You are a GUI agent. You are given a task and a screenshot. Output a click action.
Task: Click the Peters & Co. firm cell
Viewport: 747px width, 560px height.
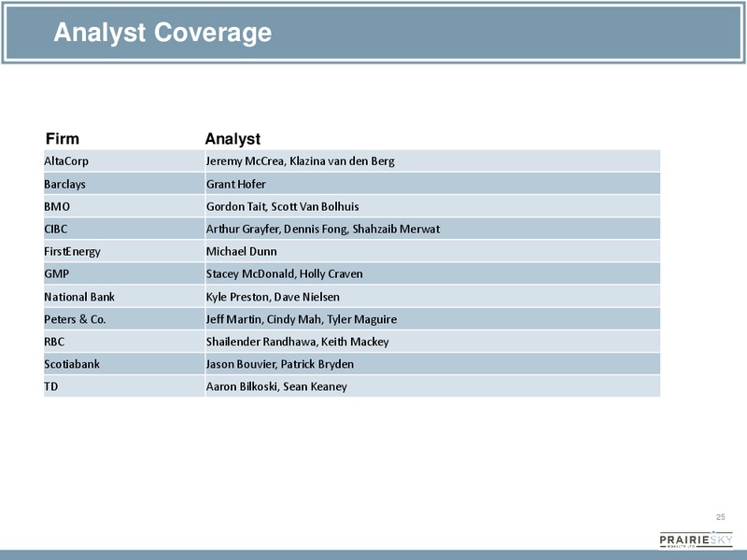[x=124, y=318]
